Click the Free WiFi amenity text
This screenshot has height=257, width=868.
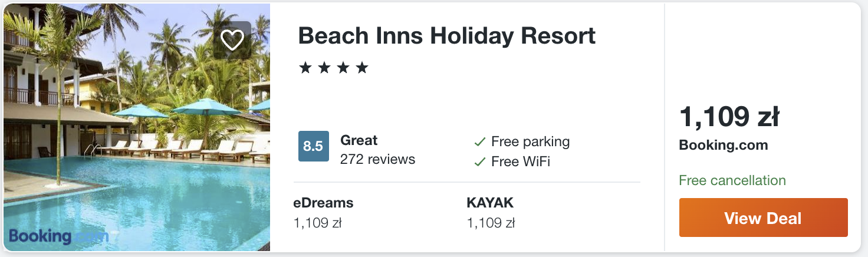(x=520, y=162)
